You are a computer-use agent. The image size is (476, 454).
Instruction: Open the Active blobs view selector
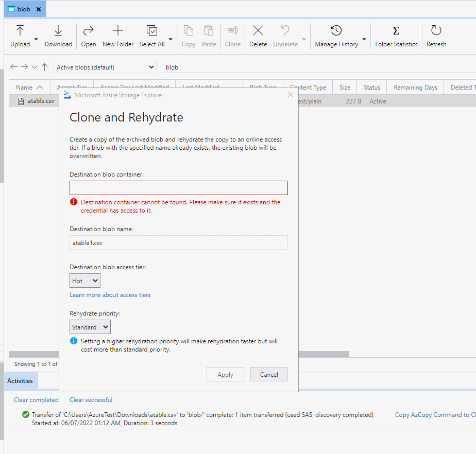(x=105, y=66)
